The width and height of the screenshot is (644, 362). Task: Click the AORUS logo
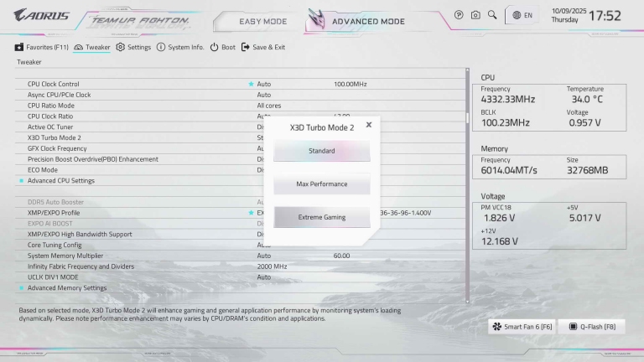point(41,15)
